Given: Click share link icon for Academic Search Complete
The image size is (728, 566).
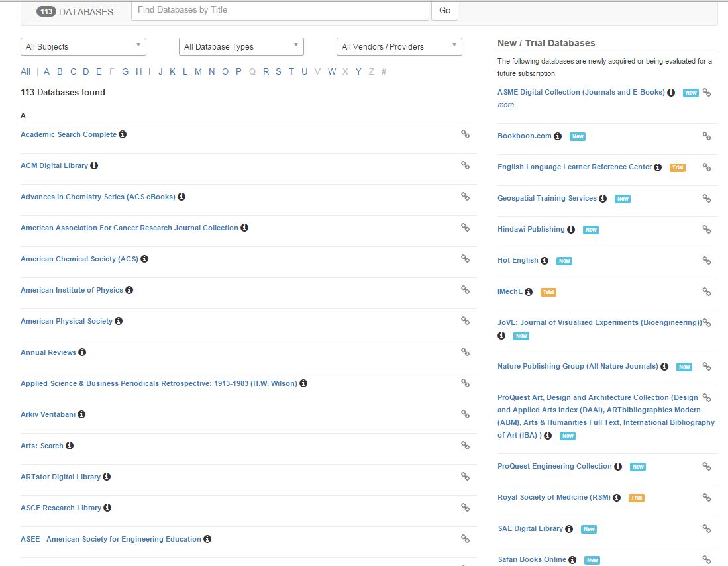Looking at the screenshot, I should coord(465,134).
